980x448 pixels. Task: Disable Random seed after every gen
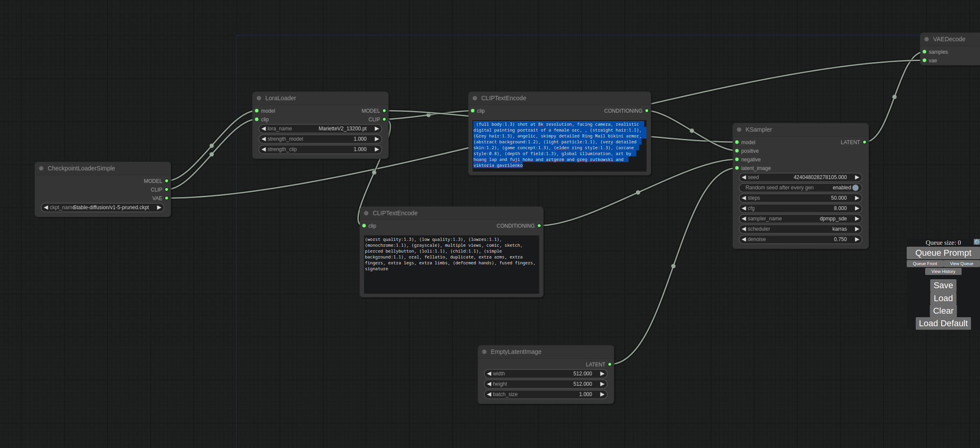pyautogui.click(x=855, y=188)
